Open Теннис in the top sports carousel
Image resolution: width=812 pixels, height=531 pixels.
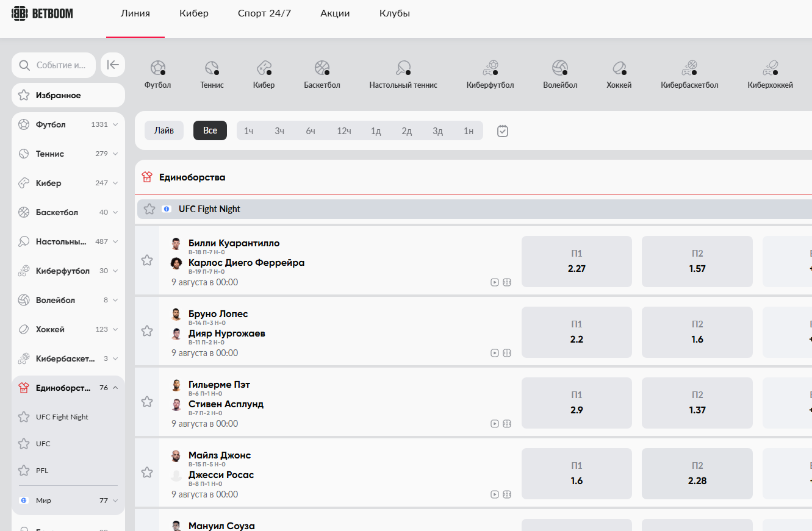point(212,74)
